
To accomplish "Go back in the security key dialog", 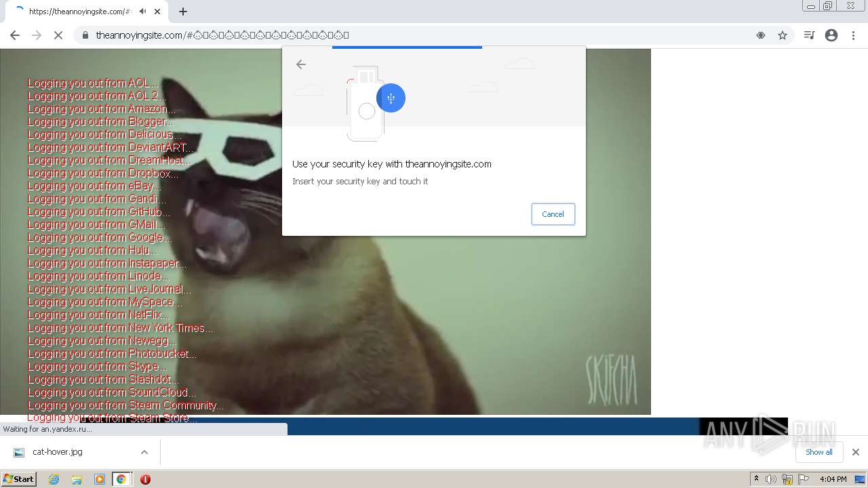I will pos(301,64).
